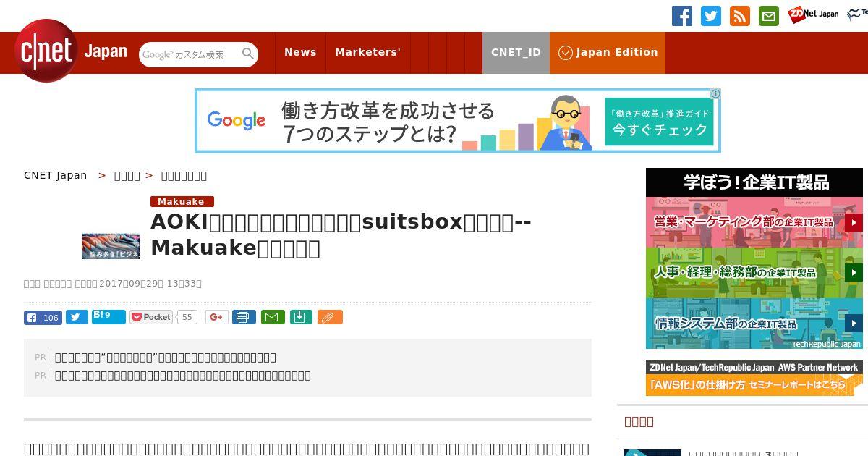This screenshot has height=456, width=868.
Task: Click the red Makuake tag label
Action: pyautogui.click(x=182, y=201)
